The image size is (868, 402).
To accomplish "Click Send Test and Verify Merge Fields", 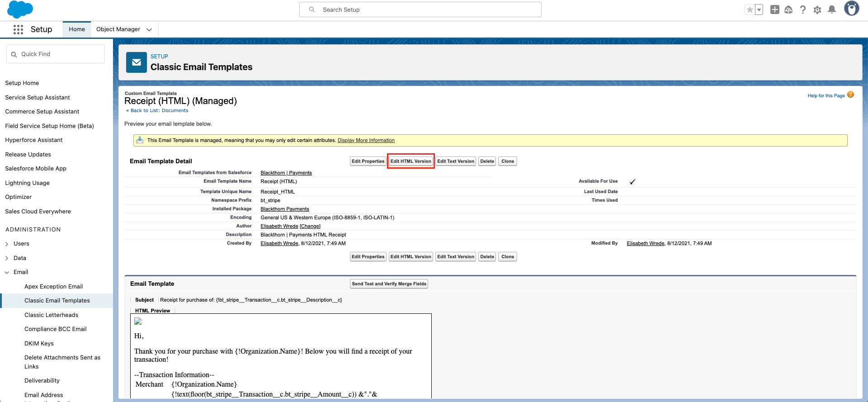I will point(389,284).
